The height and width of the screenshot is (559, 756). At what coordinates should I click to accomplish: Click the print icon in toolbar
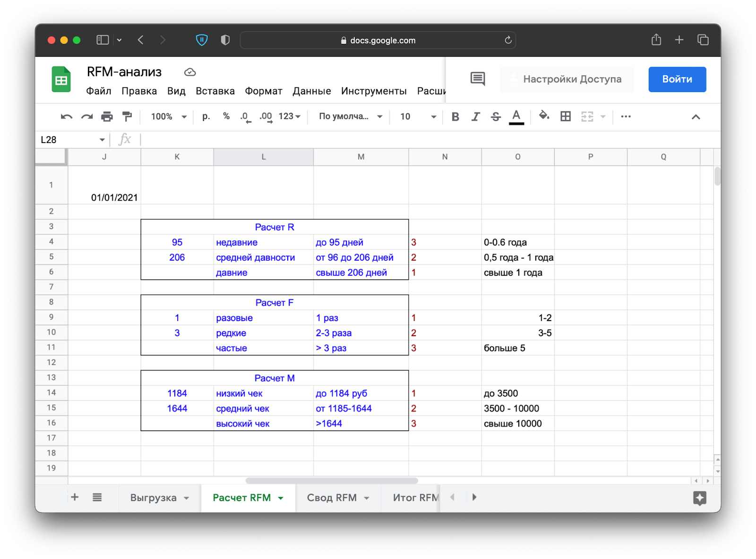point(107,117)
